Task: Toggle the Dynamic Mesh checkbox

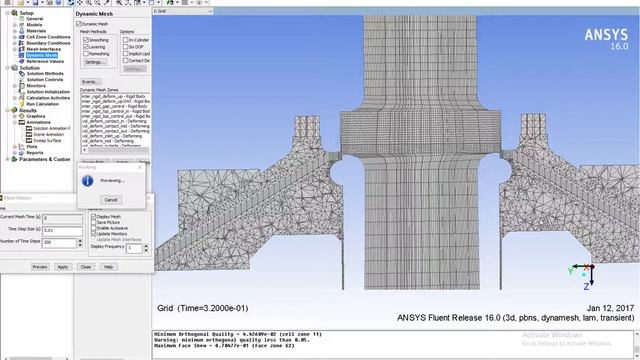Action: pyautogui.click(x=79, y=24)
